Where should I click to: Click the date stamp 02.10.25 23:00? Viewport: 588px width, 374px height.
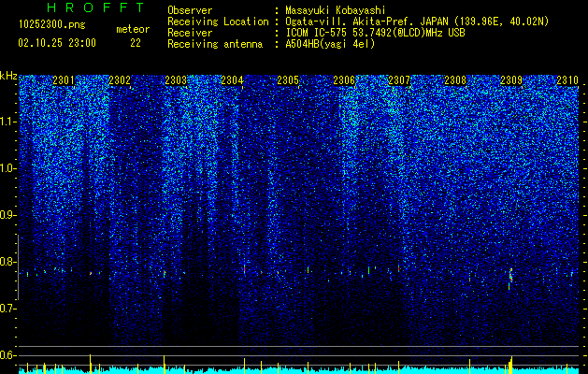pyautogui.click(x=57, y=43)
